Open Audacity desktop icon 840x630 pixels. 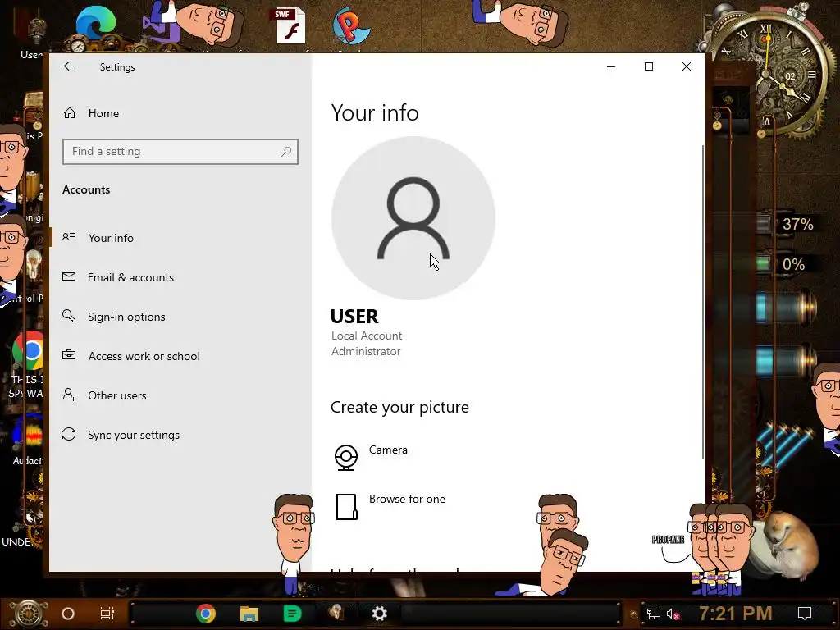coord(30,435)
